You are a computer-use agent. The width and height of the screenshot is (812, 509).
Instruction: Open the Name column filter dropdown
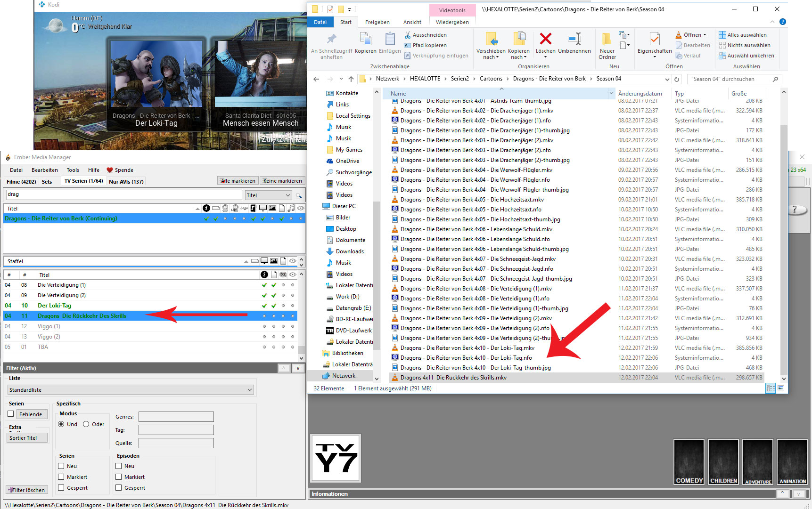click(611, 93)
